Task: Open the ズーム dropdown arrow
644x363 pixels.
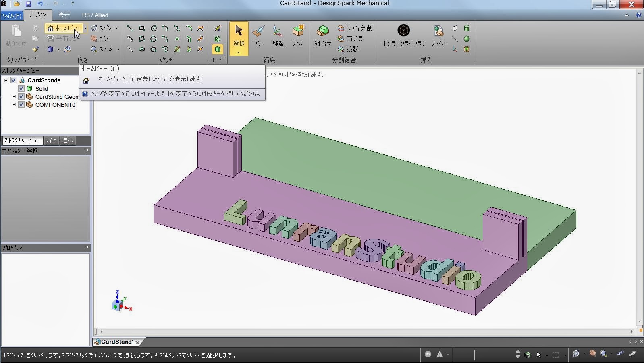Action: [x=118, y=49]
